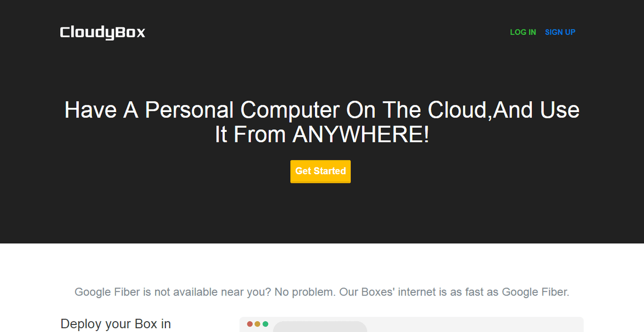Viewport: 644px width, 332px height.
Task: Open the SIGN UP link
Action: pos(560,32)
